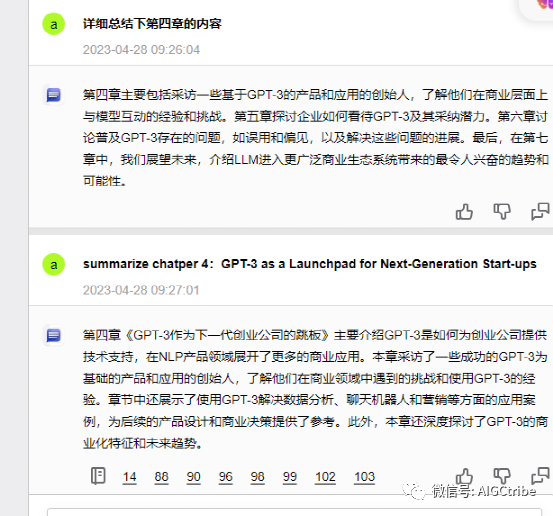Click the first answer's bot avatar icon
The height and width of the screenshot is (516, 553).
pyautogui.click(x=54, y=95)
